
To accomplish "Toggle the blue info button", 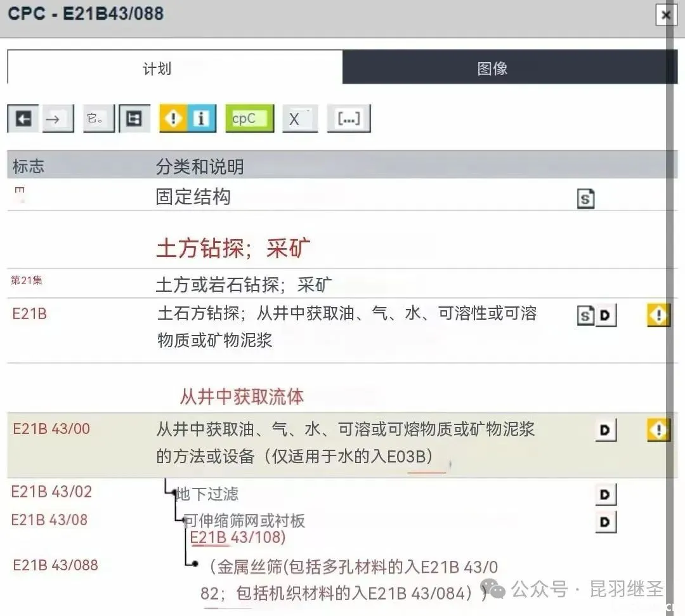I will click(x=202, y=119).
